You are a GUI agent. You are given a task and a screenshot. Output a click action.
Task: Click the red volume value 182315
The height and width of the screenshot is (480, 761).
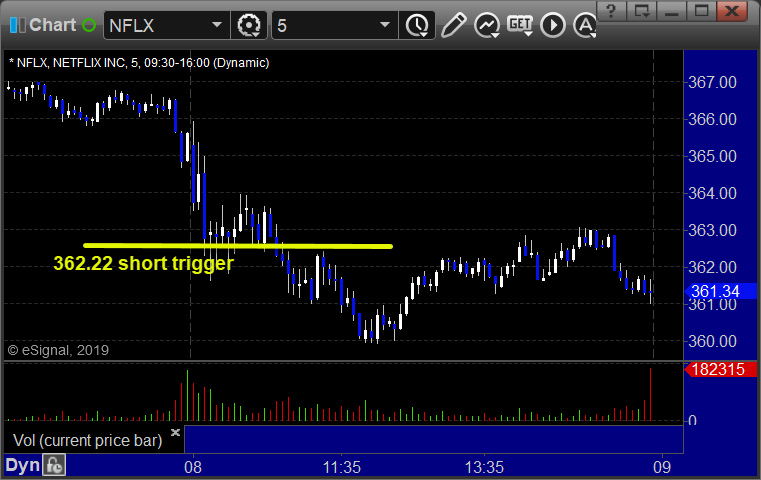coord(720,369)
